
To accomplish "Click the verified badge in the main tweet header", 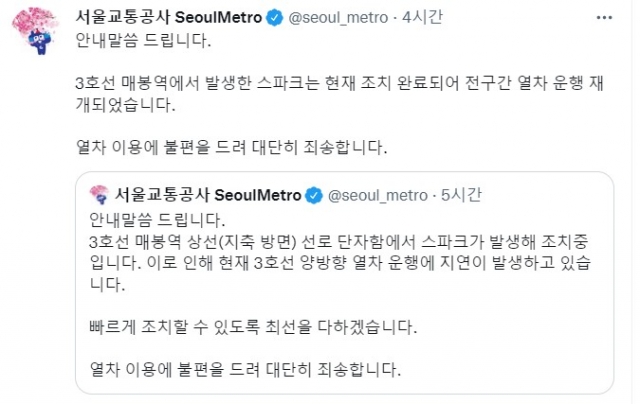I will tap(274, 18).
